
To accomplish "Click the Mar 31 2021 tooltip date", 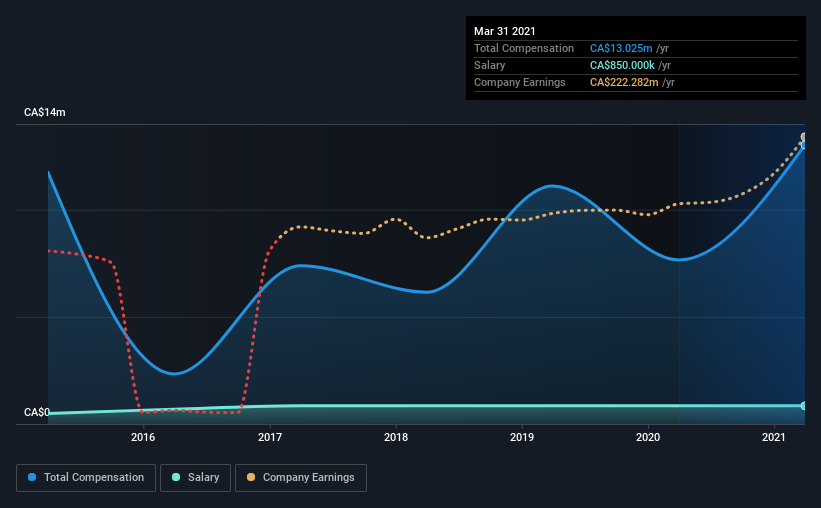I will coord(505,31).
